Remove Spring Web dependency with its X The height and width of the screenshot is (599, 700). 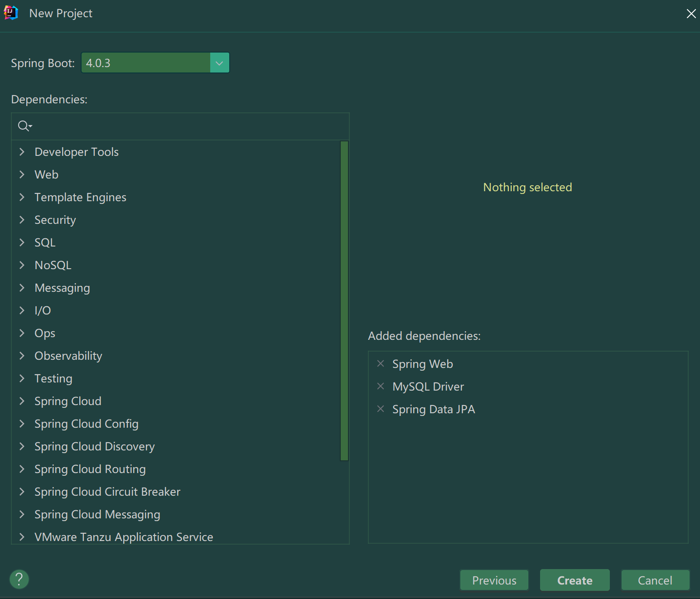[381, 363]
